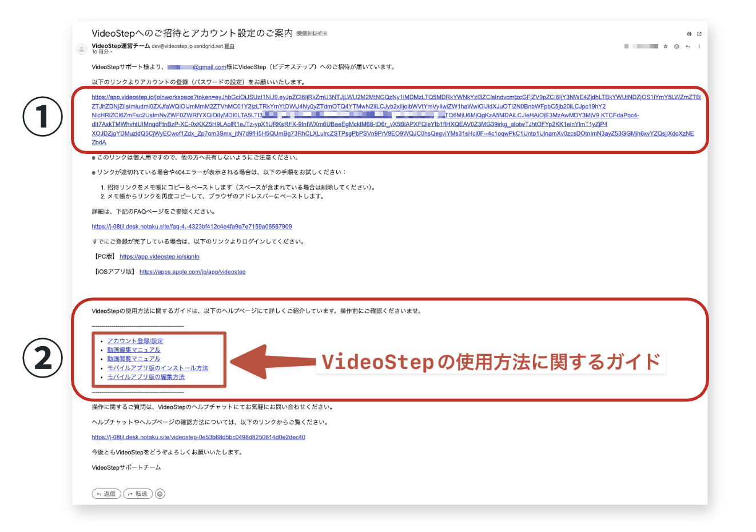Click the sender's profile avatar
The width and height of the screenshot is (756, 532).
(x=82, y=49)
